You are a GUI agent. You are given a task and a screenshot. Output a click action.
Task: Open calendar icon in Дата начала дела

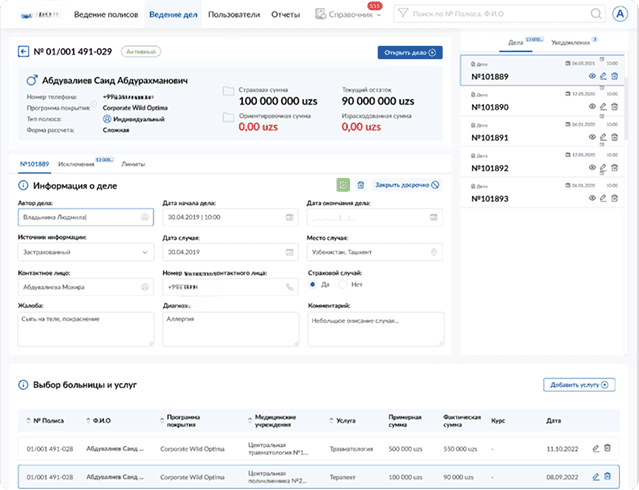click(x=289, y=217)
